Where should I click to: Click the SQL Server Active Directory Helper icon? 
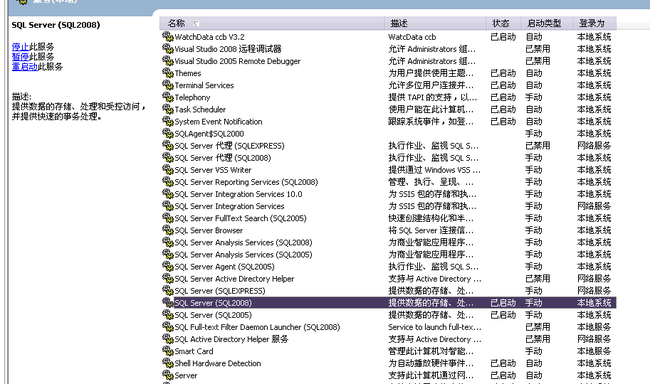[167, 278]
